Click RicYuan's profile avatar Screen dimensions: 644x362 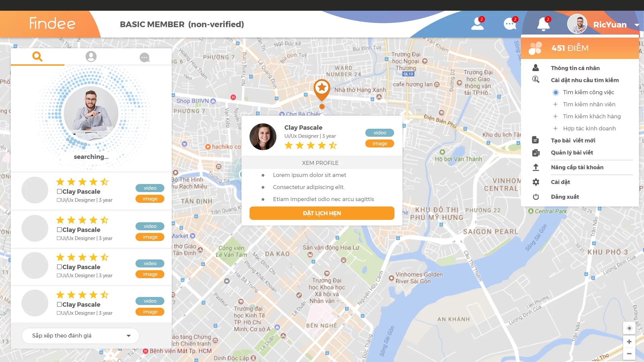[577, 24]
